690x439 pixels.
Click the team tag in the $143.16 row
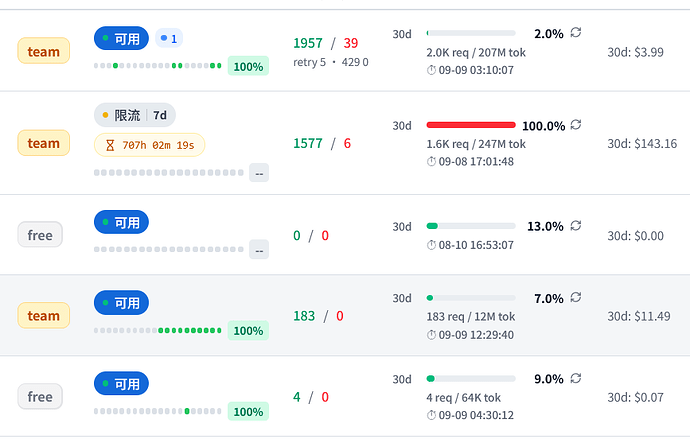[x=44, y=143]
